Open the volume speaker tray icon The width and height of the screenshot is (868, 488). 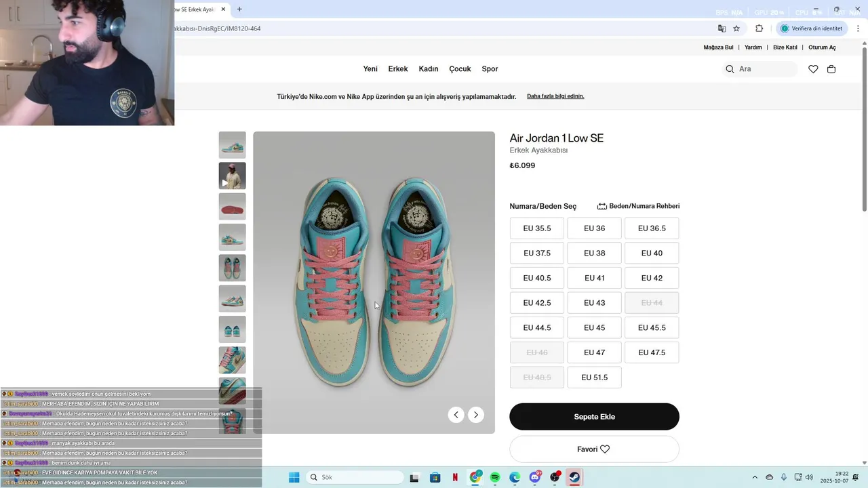click(809, 477)
